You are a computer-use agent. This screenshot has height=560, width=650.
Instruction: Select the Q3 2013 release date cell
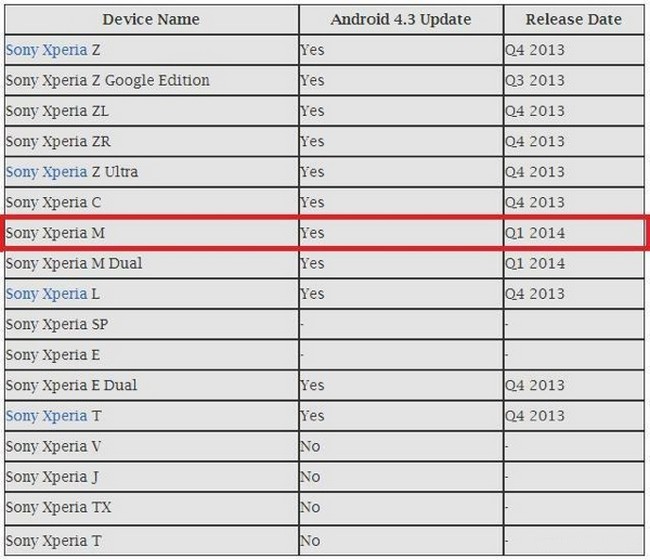(535, 80)
